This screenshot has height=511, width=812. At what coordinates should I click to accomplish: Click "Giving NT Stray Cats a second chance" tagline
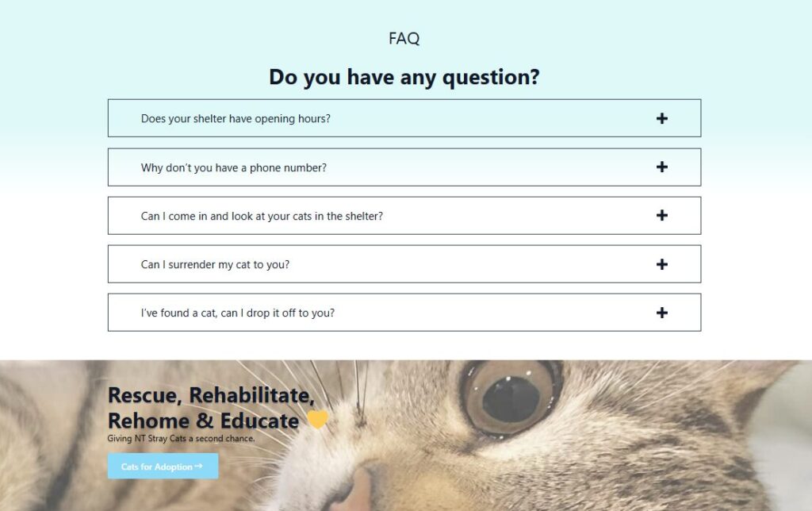pyautogui.click(x=182, y=438)
